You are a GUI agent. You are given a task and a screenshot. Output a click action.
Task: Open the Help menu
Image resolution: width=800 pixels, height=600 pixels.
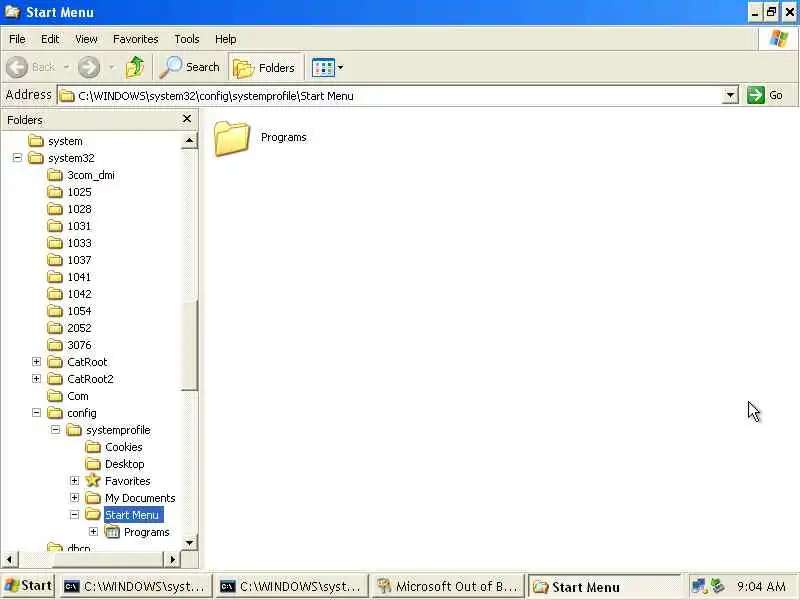226,39
